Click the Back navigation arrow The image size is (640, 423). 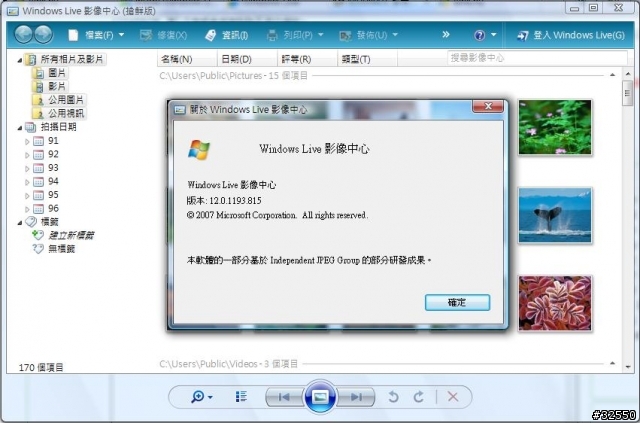23,35
